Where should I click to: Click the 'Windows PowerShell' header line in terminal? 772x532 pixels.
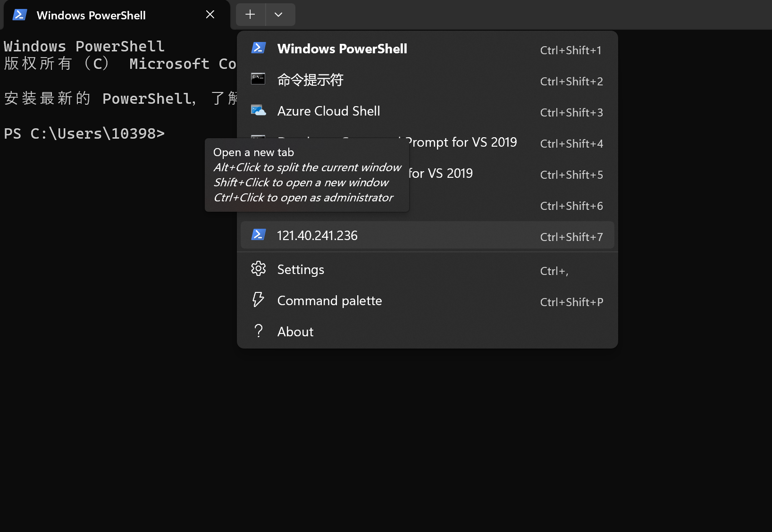click(x=84, y=46)
